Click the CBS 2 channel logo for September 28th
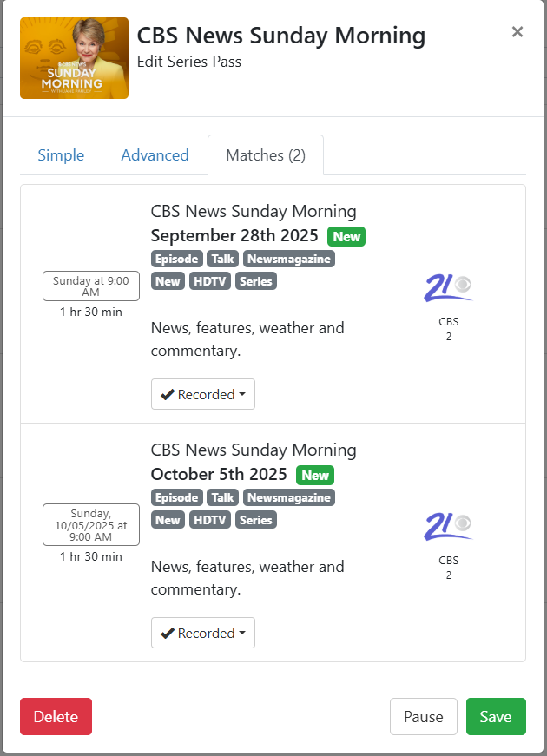Viewport: 547px width, 756px height. click(448, 288)
